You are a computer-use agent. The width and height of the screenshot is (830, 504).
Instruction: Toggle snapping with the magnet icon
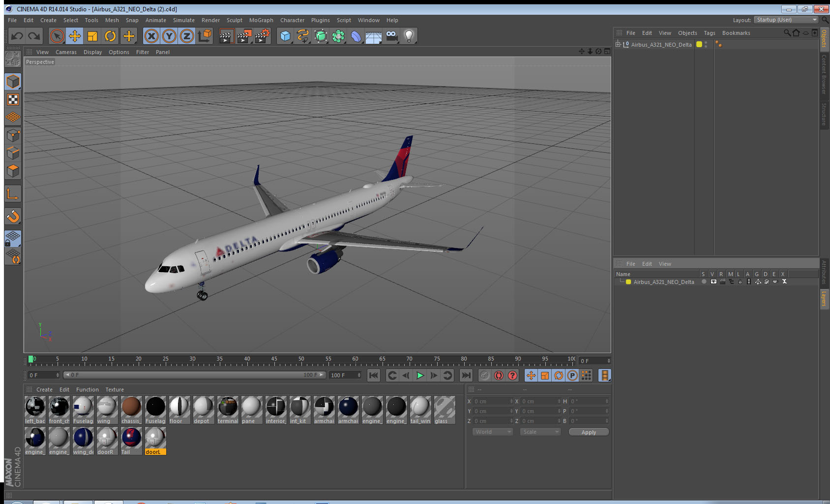pyautogui.click(x=13, y=216)
